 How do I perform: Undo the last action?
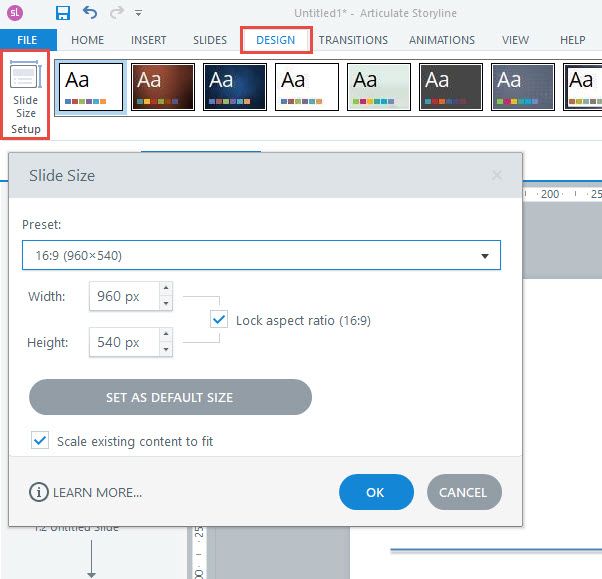coord(90,13)
